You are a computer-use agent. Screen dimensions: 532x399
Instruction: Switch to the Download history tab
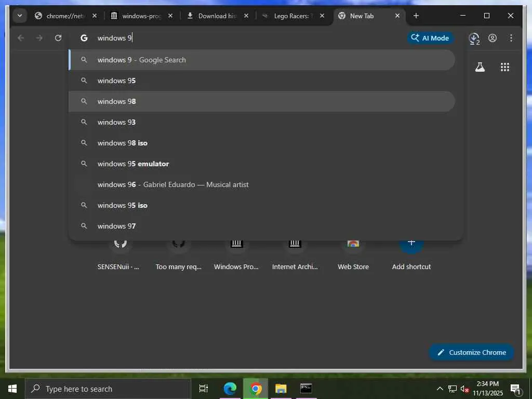218,16
